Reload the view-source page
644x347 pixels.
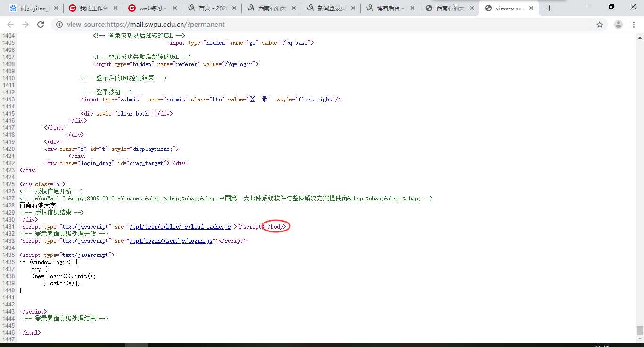(x=41, y=25)
